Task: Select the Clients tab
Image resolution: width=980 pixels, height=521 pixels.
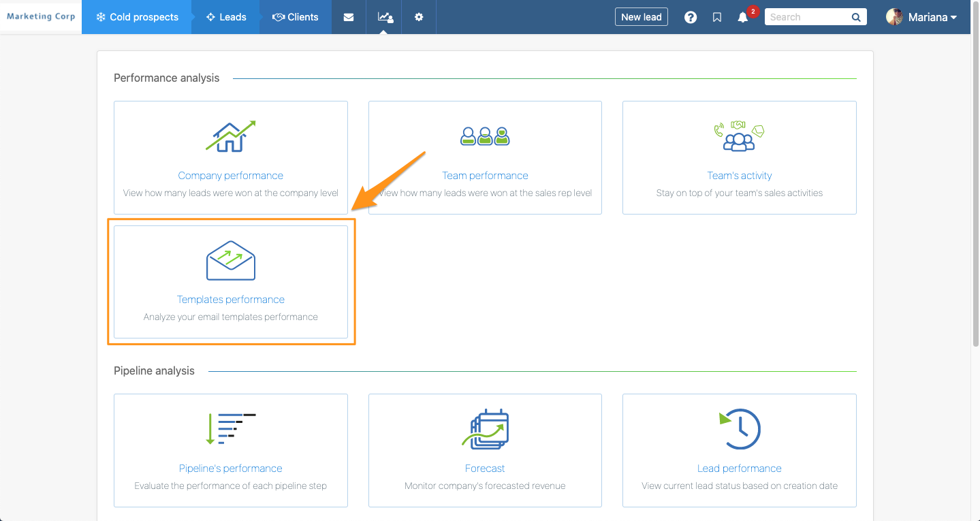Action: click(296, 17)
